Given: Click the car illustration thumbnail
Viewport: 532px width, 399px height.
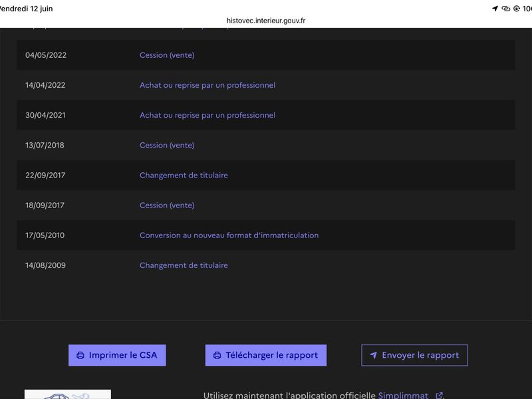Looking at the screenshot, I should click(68, 394).
